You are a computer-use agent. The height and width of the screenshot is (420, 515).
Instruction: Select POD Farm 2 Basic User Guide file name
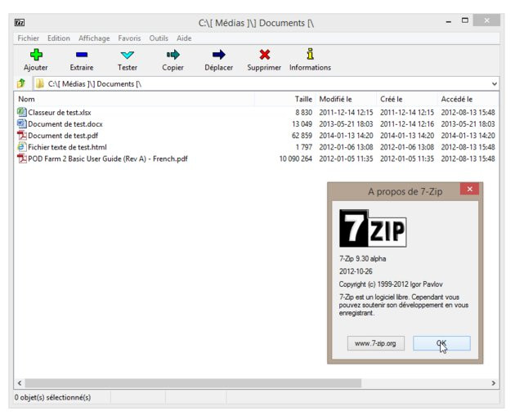108,159
